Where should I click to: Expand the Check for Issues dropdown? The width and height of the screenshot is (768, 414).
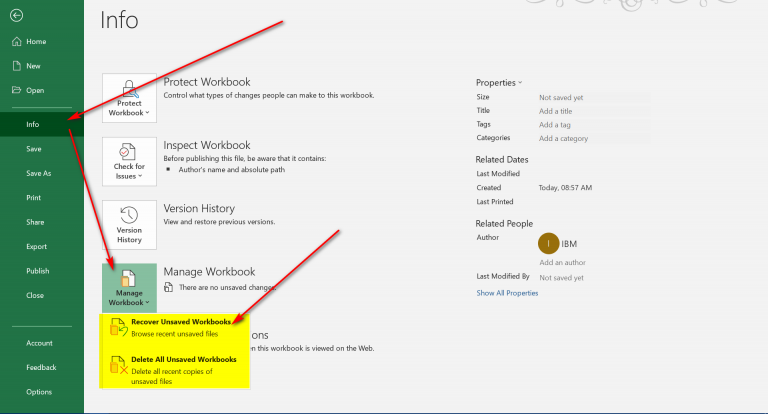click(x=129, y=160)
